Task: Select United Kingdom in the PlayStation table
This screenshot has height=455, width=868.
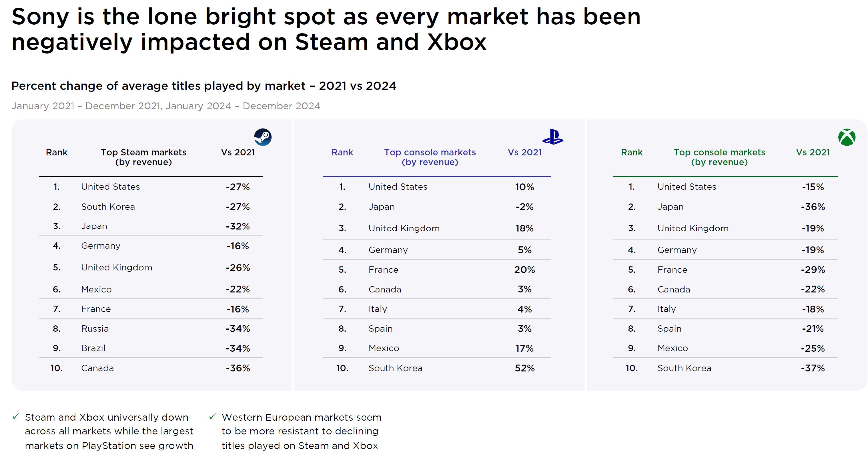Action: 404,228
